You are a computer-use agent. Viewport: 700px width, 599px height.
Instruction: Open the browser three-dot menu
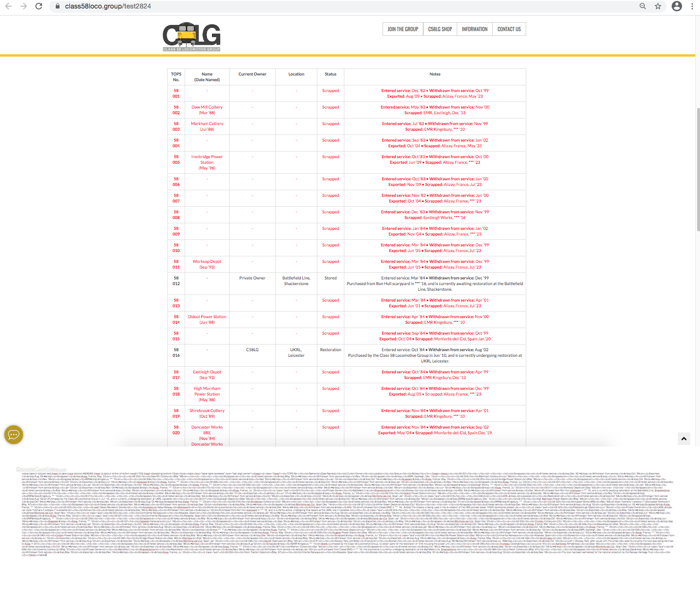click(x=693, y=6)
